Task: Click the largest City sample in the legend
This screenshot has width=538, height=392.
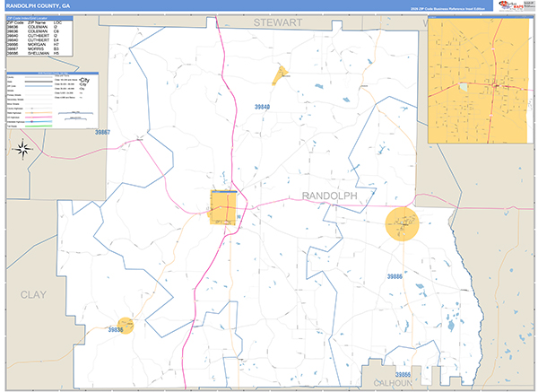Action: [84, 80]
